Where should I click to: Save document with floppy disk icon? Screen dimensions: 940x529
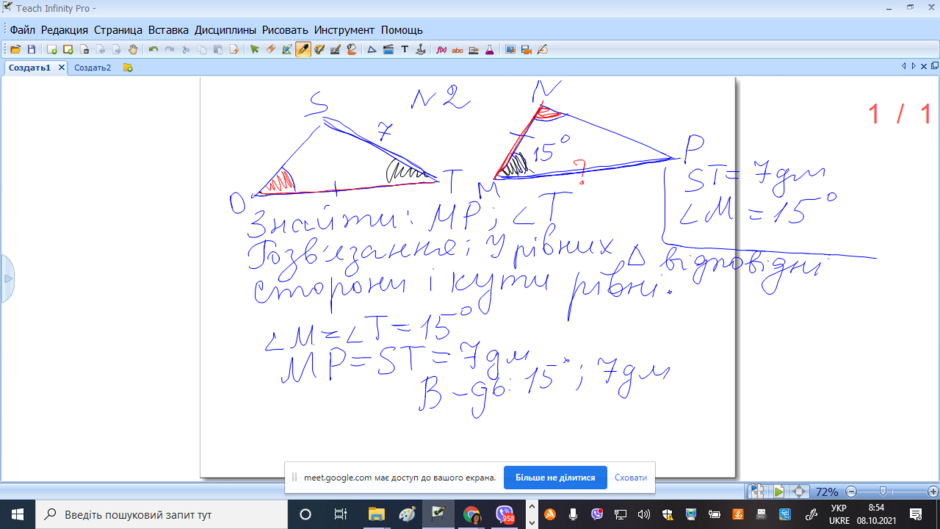[x=31, y=50]
